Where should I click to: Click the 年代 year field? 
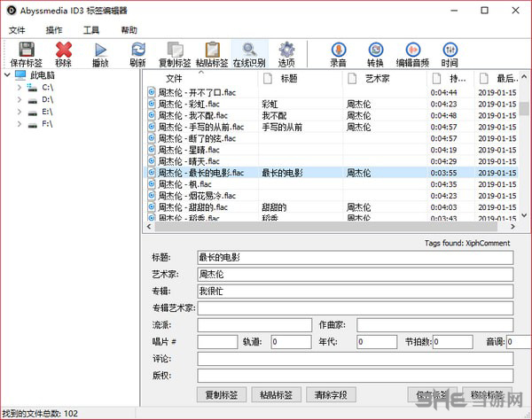[377, 342]
